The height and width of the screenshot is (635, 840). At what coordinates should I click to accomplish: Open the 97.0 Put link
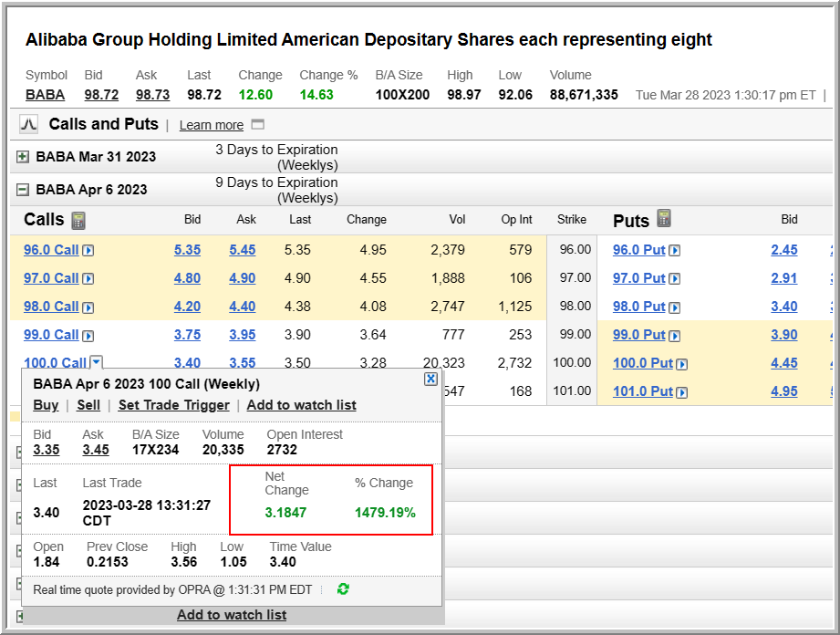[638, 278]
